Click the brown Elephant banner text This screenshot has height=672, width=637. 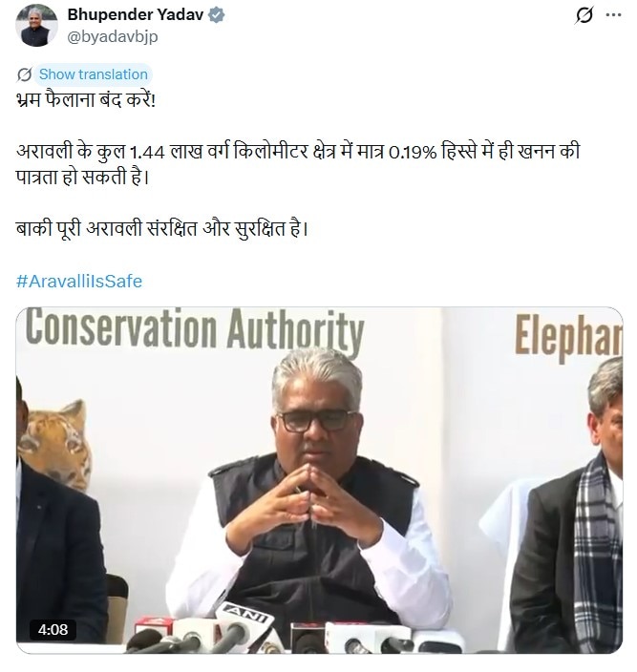click(x=568, y=336)
